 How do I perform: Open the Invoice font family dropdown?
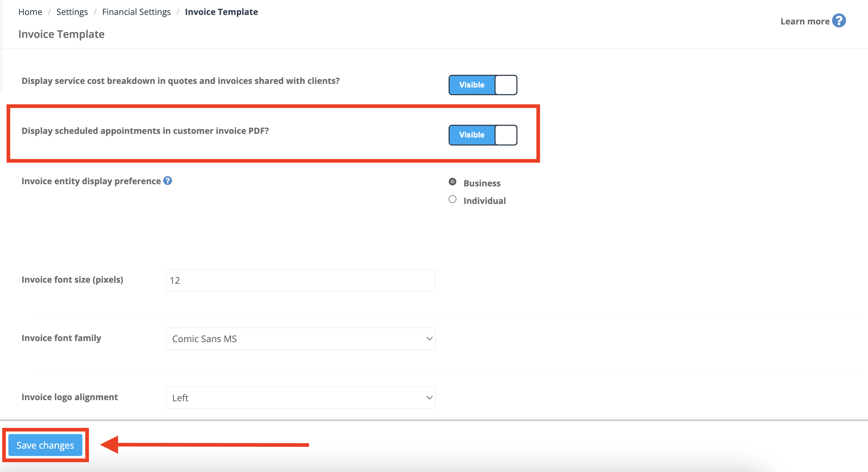[301, 339]
